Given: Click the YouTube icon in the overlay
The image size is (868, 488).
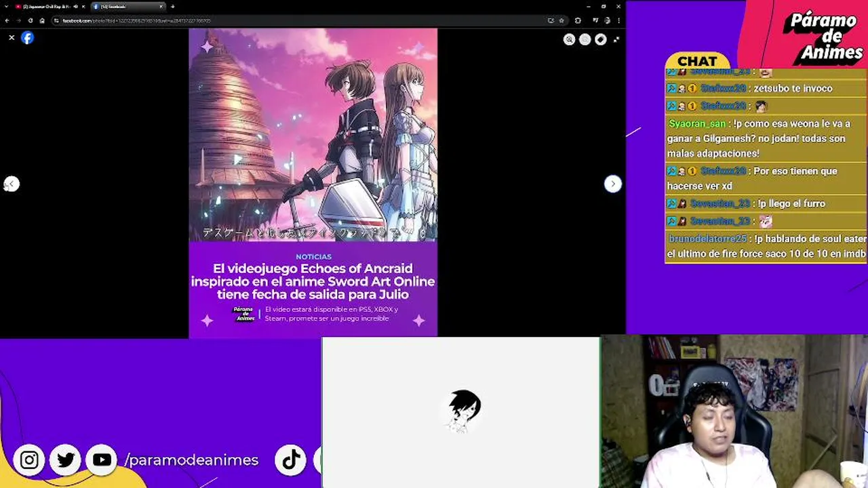Looking at the screenshot, I should (x=102, y=460).
